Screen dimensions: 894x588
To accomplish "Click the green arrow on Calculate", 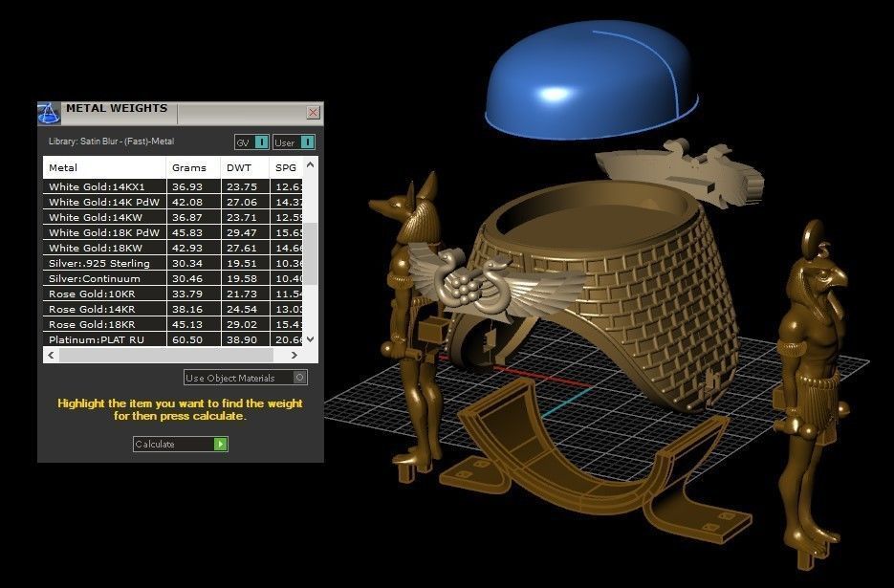I will (x=220, y=444).
